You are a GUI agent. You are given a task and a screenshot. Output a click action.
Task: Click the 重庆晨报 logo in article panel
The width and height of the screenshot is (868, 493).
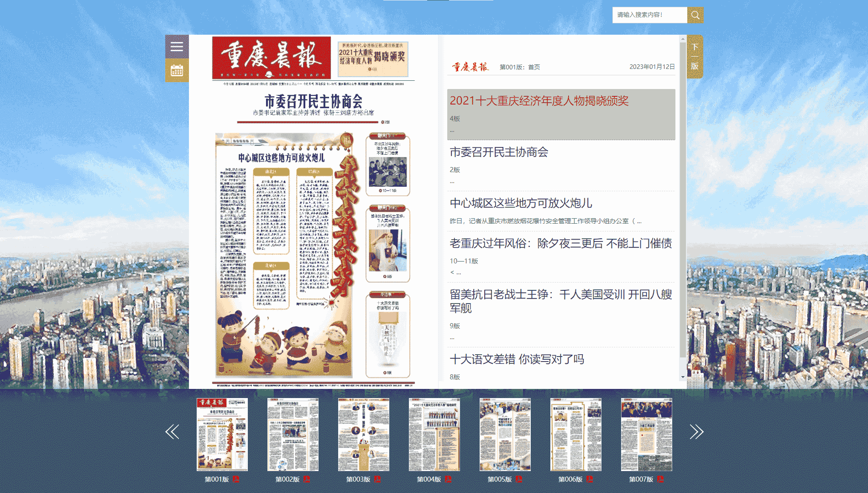470,67
